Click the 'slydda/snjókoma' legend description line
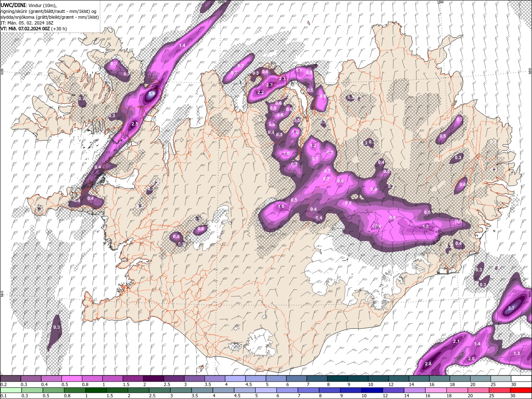This screenshot has height=399, width=532. tap(49, 17)
